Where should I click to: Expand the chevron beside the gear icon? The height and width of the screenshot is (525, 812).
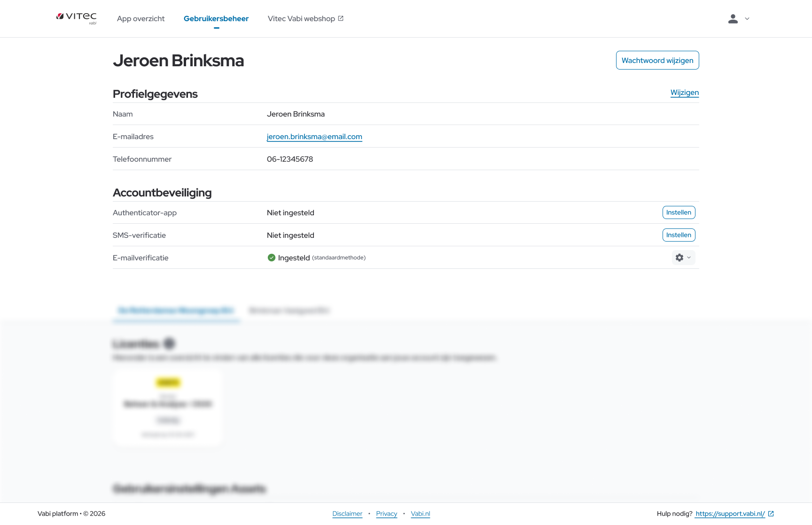pyautogui.click(x=689, y=258)
